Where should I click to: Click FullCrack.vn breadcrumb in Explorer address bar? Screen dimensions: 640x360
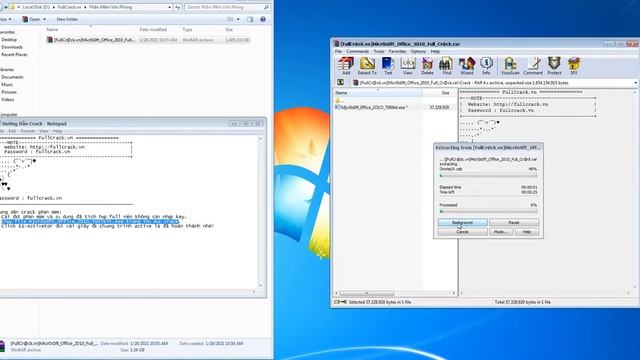(69, 7)
